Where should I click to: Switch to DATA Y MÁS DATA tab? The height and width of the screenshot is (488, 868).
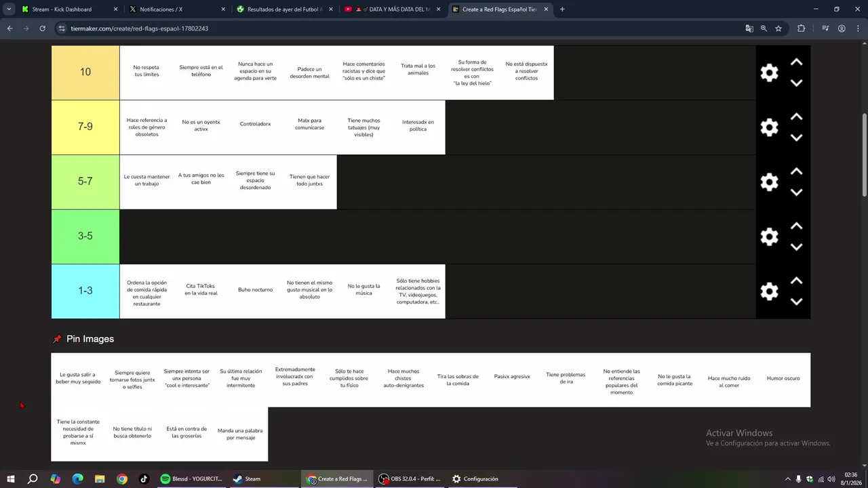pos(393,9)
